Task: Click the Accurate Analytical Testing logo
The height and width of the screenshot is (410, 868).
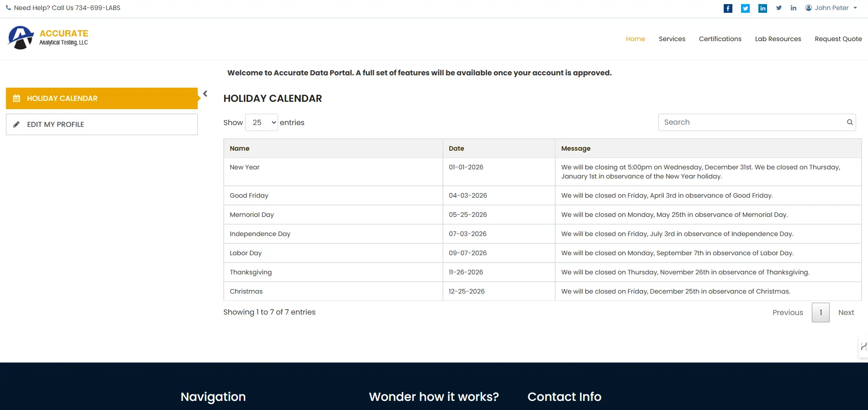Action: [48, 37]
